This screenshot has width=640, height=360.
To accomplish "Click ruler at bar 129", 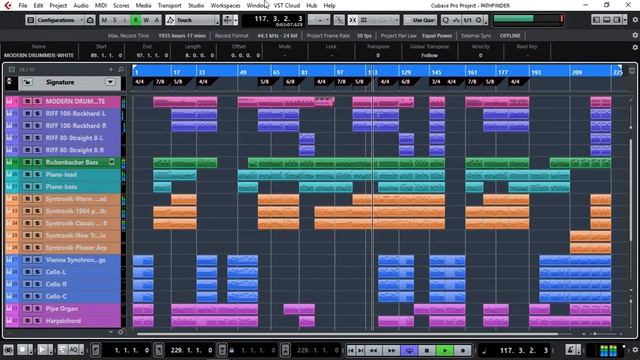I will tap(406, 72).
